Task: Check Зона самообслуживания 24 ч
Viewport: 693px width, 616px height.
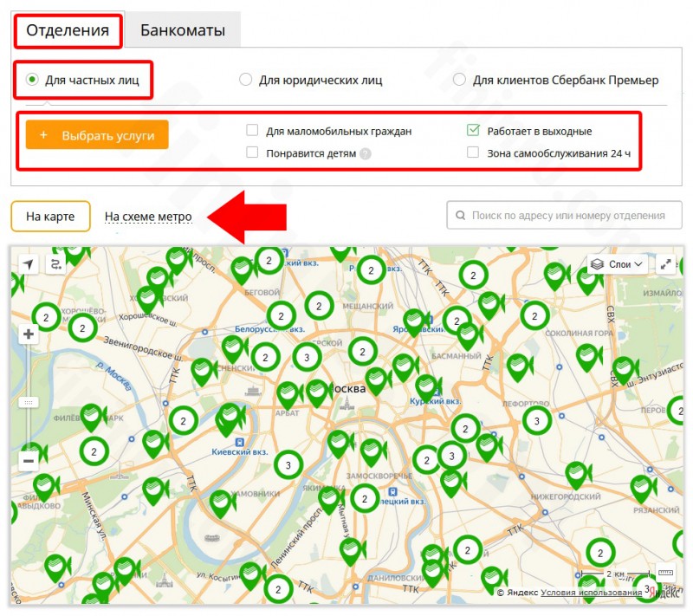Action: point(473,152)
